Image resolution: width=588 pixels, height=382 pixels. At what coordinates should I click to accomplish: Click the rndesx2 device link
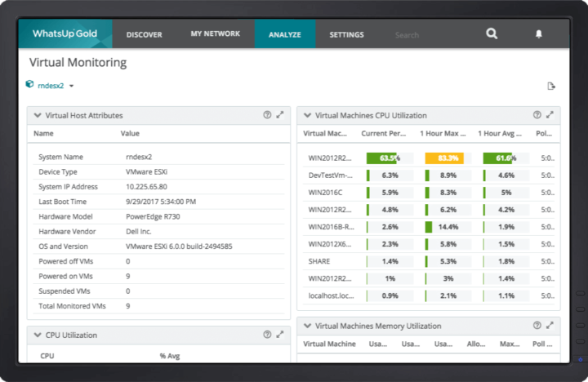click(x=51, y=86)
